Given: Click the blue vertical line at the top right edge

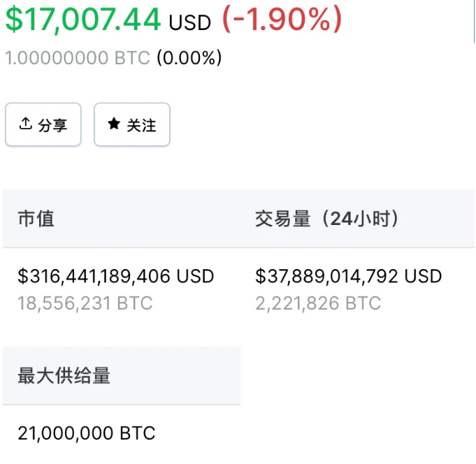Looking at the screenshot, I should click(474, 21).
